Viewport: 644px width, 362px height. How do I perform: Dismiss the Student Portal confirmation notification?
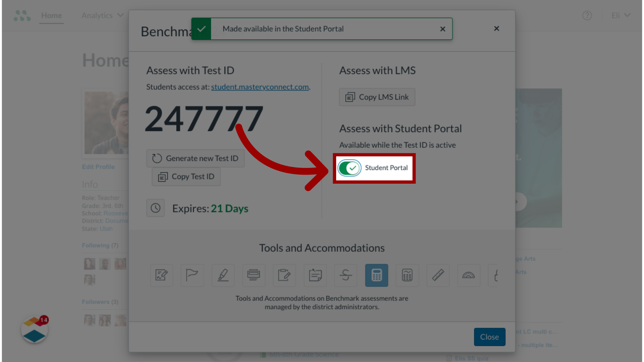442,29
